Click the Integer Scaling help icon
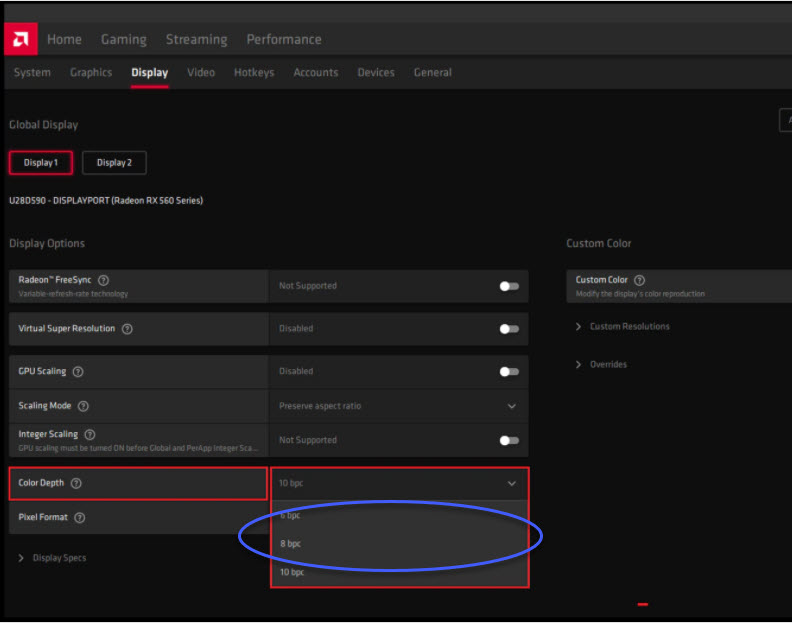 (90, 434)
